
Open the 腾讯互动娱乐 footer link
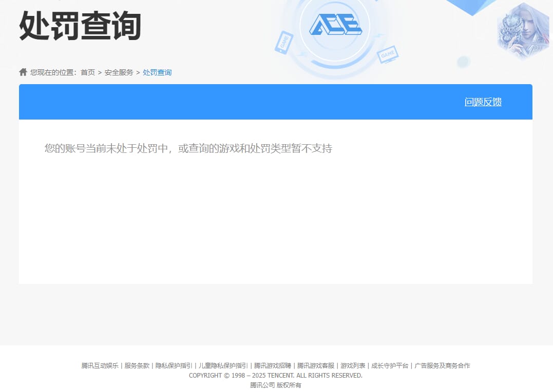click(99, 365)
